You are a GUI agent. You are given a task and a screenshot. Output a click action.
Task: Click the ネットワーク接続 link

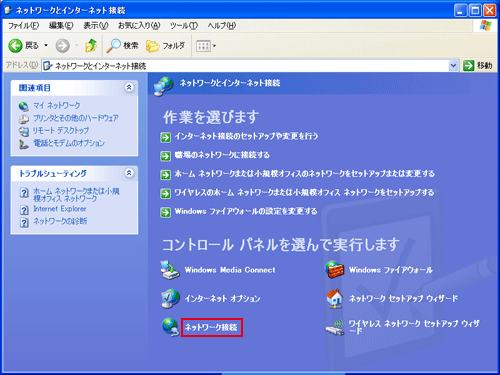coord(211,327)
